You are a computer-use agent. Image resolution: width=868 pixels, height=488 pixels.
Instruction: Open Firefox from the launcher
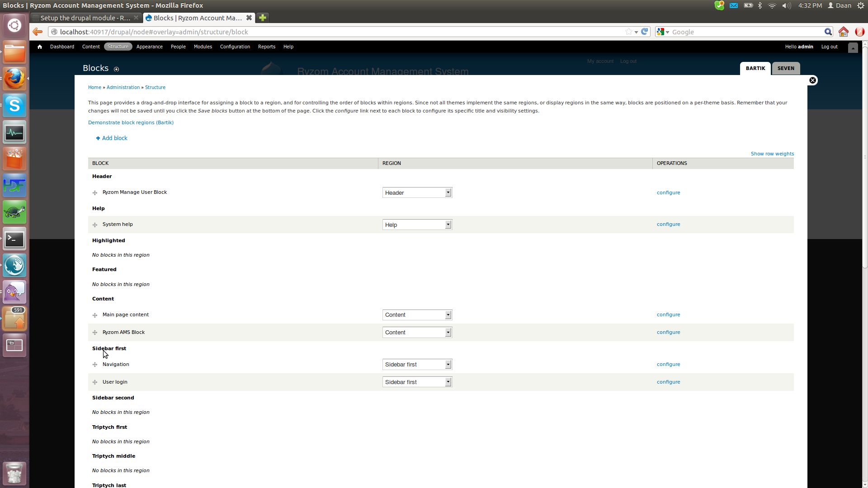14,79
